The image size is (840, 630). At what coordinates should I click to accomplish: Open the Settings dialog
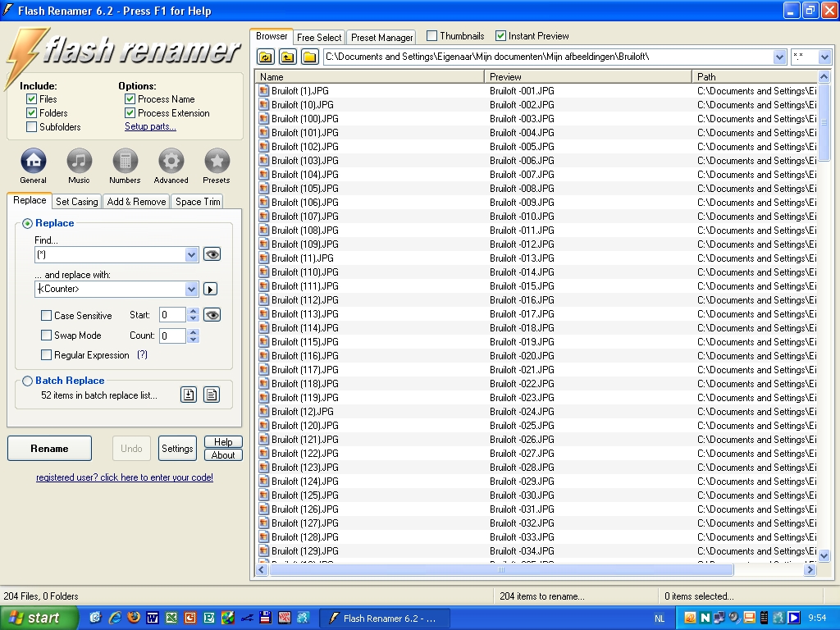177,449
